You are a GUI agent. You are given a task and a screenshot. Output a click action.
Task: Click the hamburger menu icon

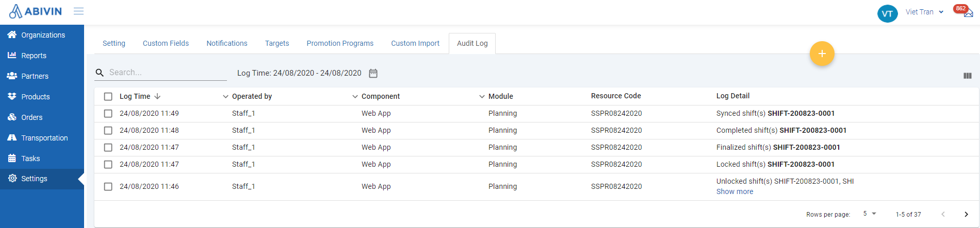[78, 11]
